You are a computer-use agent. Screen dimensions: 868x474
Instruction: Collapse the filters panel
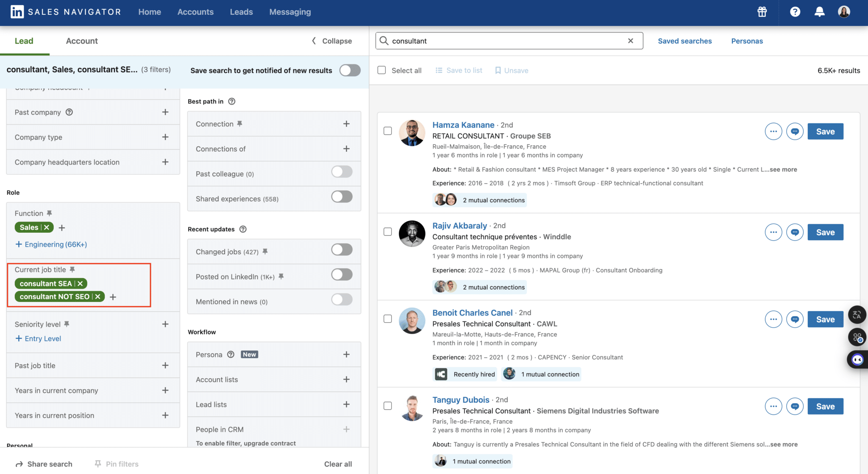[x=331, y=41]
